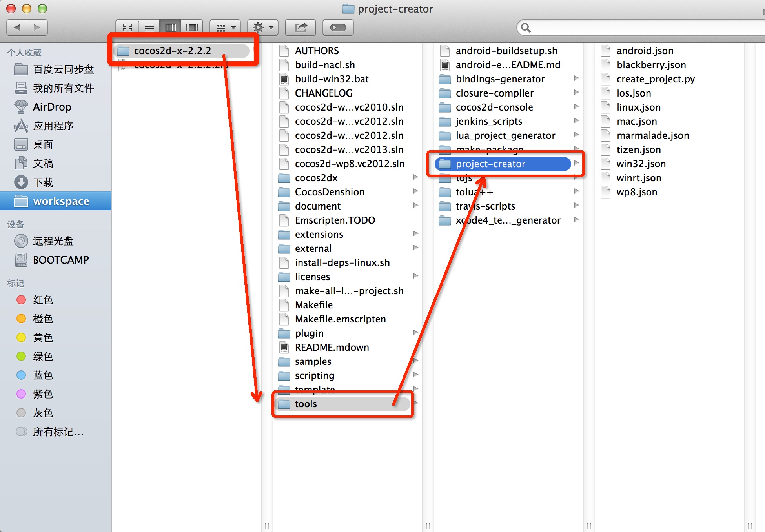
Task: Switch to Cover Flow view
Action: pyautogui.click(x=192, y=27)
